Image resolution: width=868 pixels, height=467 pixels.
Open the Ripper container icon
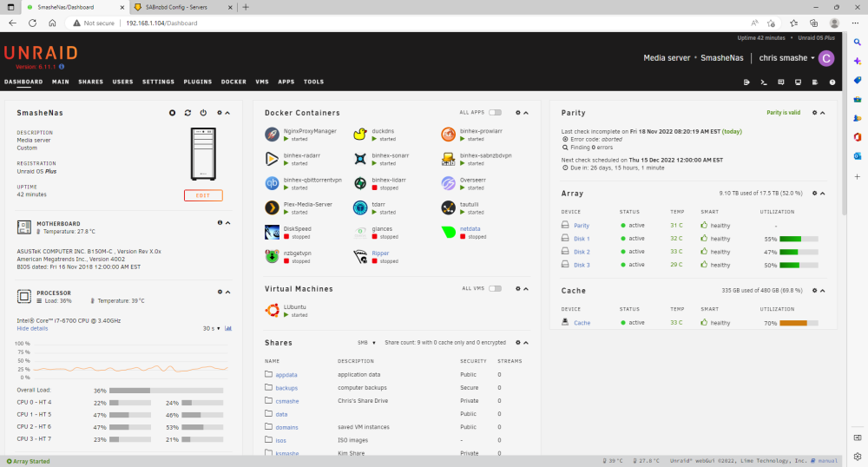tap(360, 256)
